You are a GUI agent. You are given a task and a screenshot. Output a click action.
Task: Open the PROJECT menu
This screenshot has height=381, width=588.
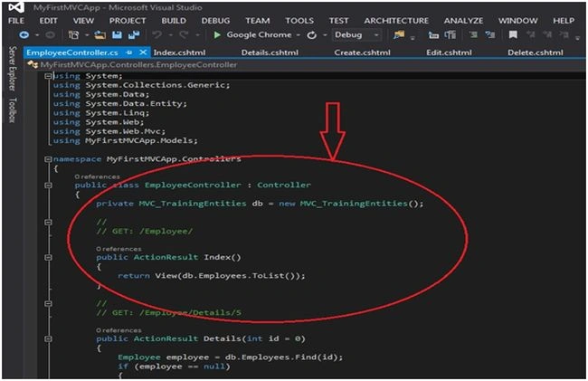(x=128, y=21)
